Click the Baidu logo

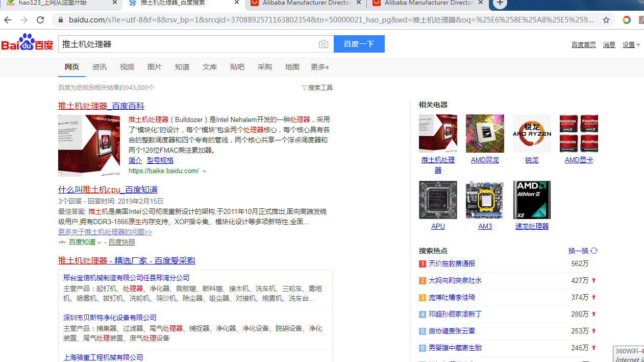point(28,43)
